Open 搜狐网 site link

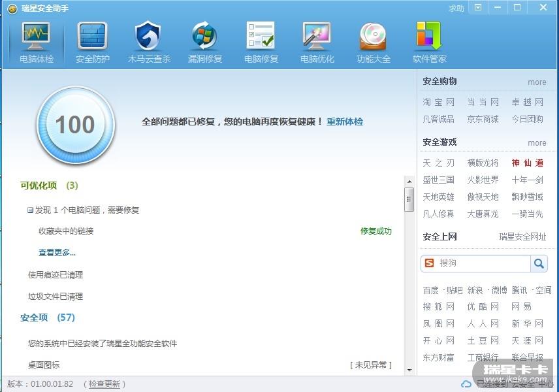pos(438,307)
